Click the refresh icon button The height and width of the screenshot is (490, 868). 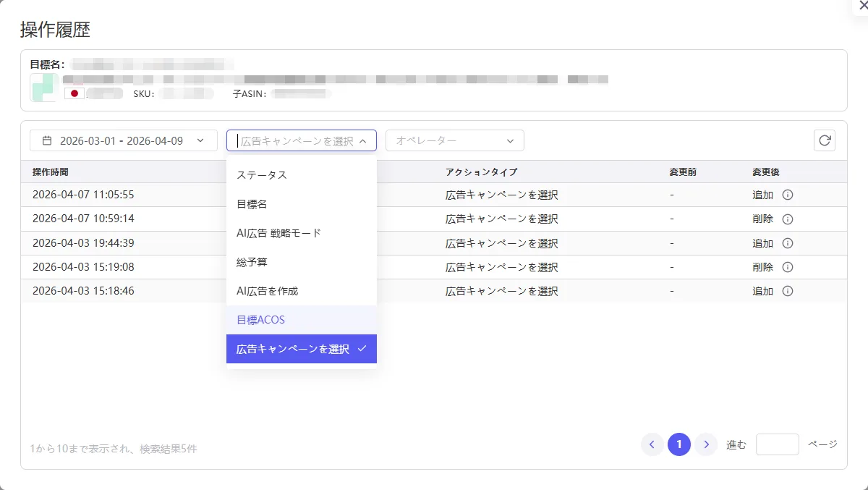[825, 140]
